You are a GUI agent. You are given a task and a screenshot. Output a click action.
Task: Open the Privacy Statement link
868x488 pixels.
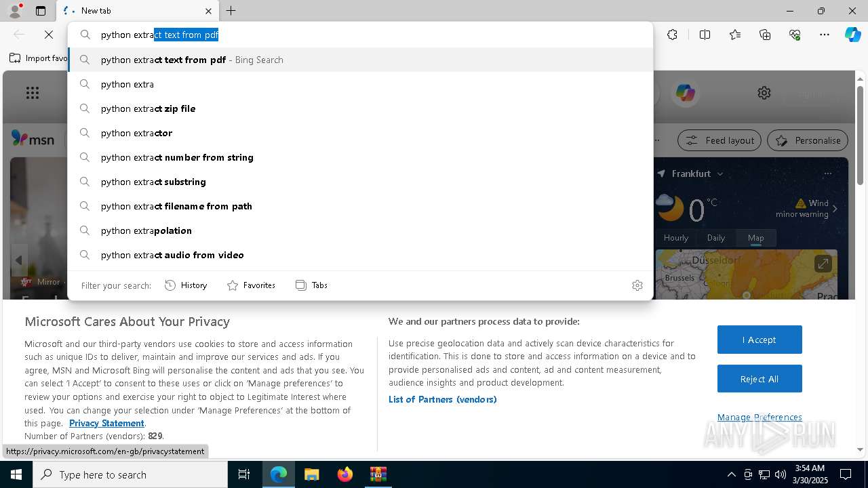click(x=106, y=423)
